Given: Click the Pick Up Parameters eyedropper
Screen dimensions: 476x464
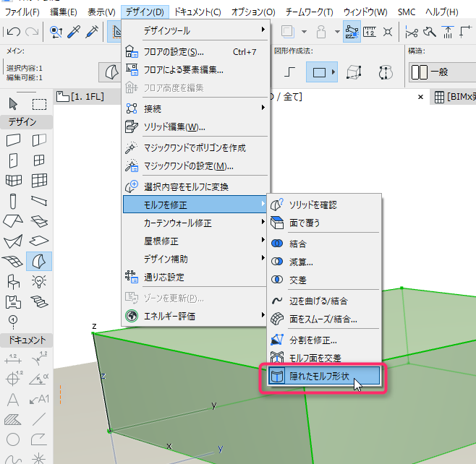Looking at the screenshot, I should [x=74, y=32].
